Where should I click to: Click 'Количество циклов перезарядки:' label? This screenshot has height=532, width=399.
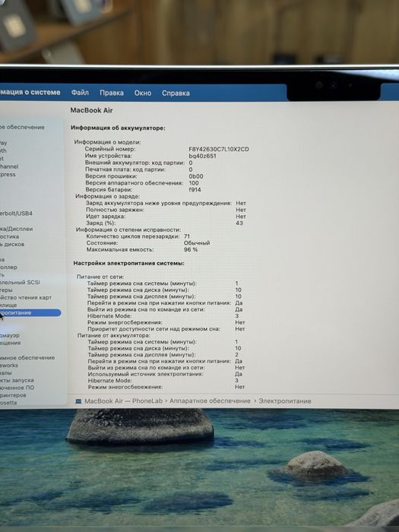[133, 236]
